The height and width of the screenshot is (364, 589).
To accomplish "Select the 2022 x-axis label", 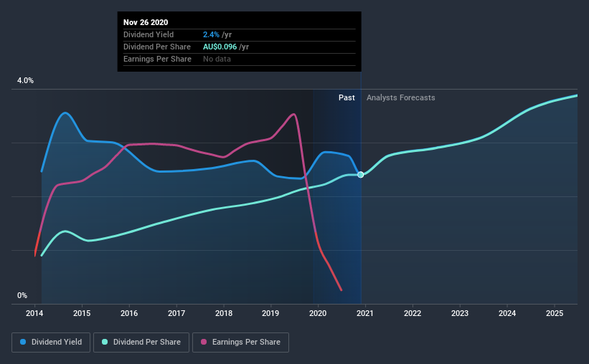I will pos(413,313).
